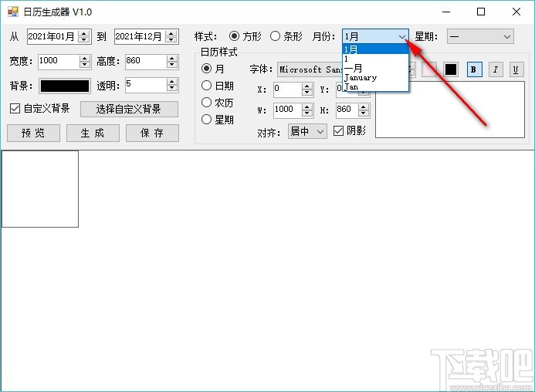
Task: Click the 保存 save button
Action: 152,133
